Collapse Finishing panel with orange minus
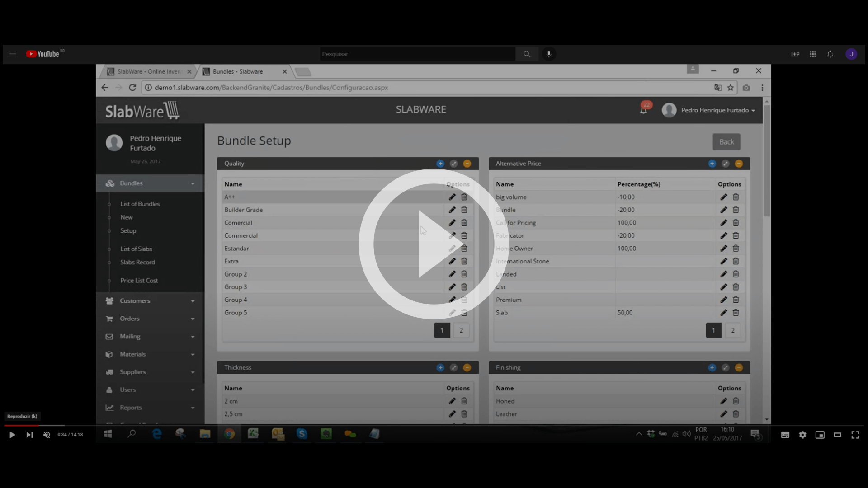The width and height of the screenshot is (868, 488). (x=739, y=368)
